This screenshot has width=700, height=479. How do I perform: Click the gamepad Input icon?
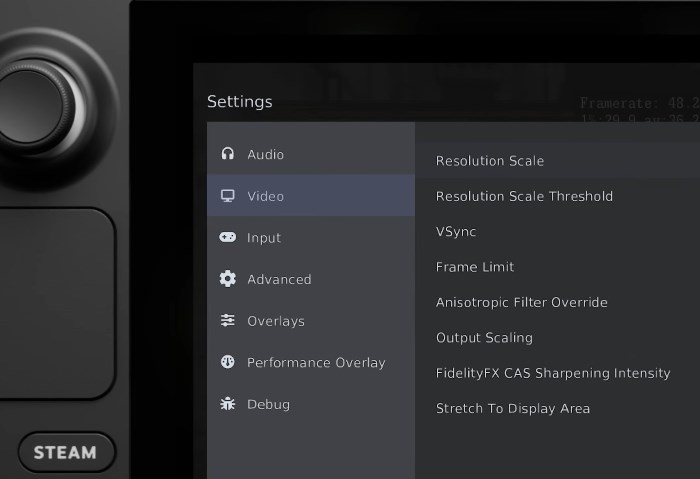(228, 238)
